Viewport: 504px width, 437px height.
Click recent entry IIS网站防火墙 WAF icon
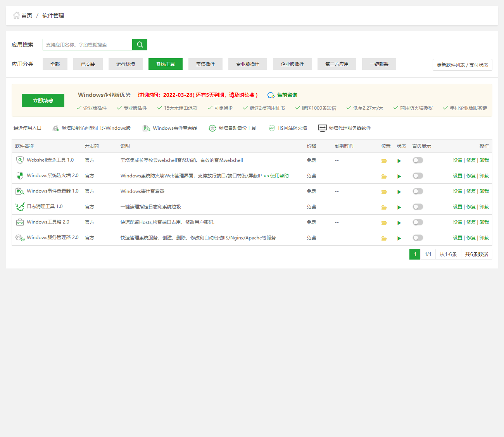(272, 128)
